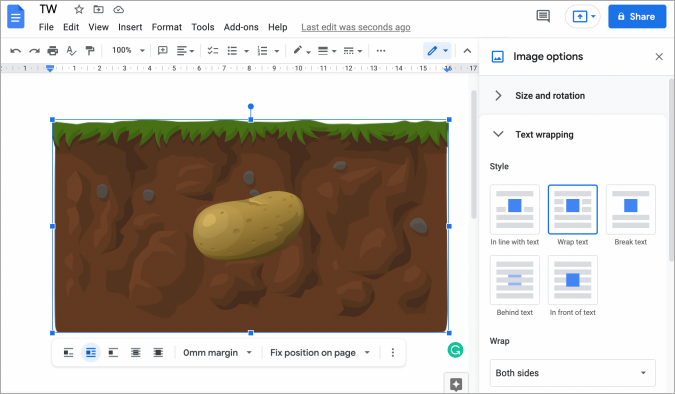Open the Help menu
This screenshot has width=675, height=394.
(278, 27)
